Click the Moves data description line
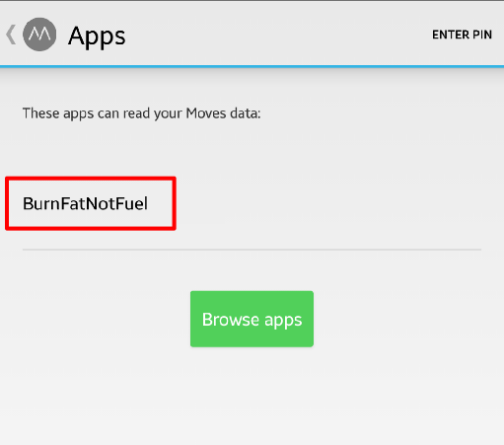 click(x=141, y=113)
